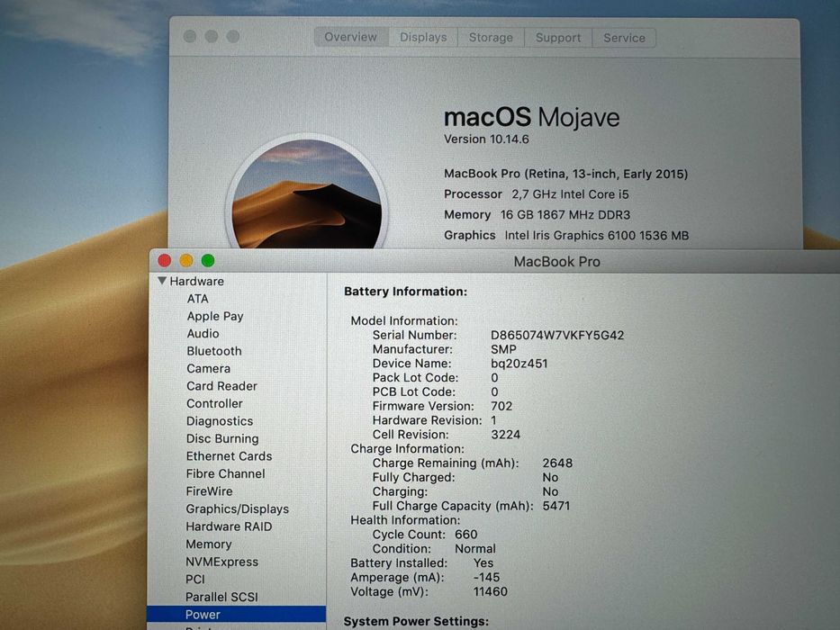Open the Service tab
Screen dimensions: 840x630
pyautogui.click(x=624, y=38)
